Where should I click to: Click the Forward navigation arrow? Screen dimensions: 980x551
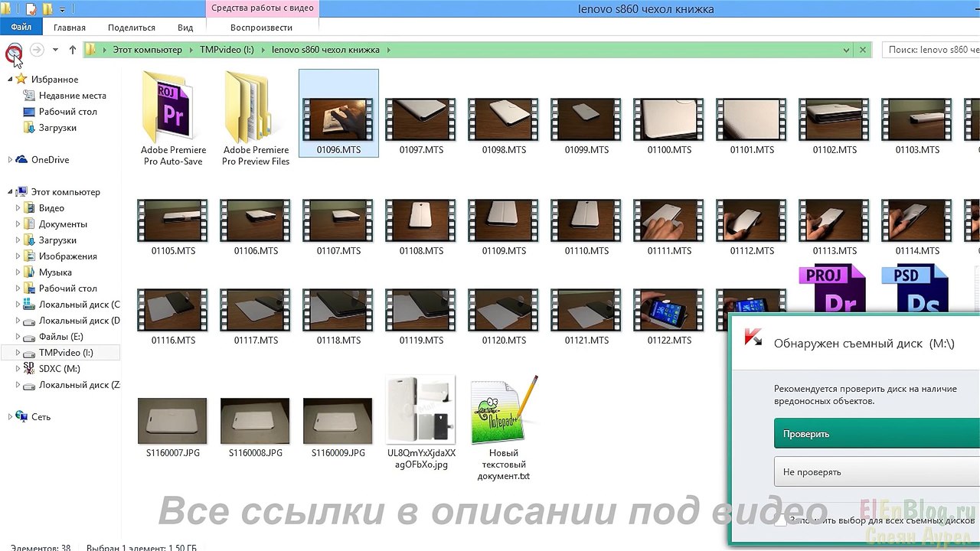point(36,51)
